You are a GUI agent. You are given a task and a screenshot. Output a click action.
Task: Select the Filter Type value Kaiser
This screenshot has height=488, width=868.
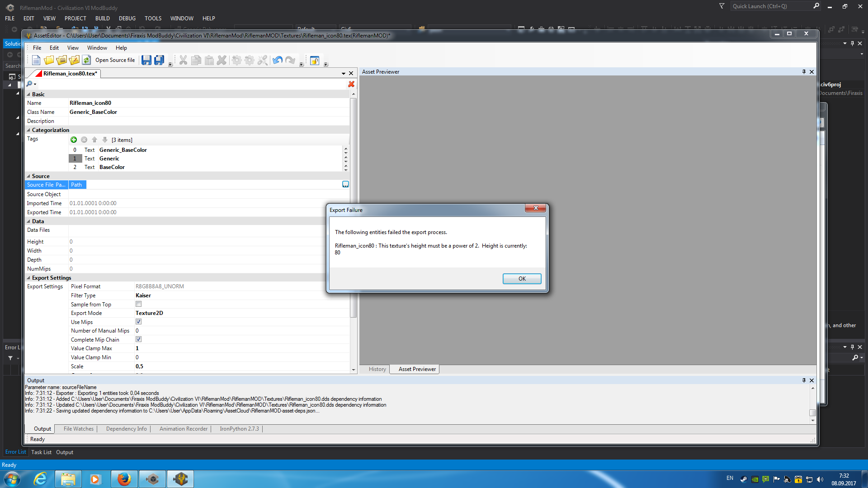point(143,296)
